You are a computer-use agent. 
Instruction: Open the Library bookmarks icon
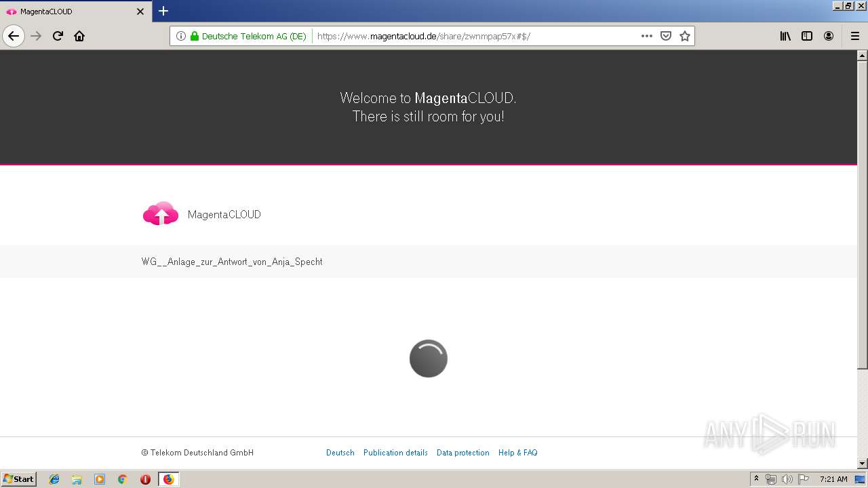pyautogui.click(x=785, y=36)
